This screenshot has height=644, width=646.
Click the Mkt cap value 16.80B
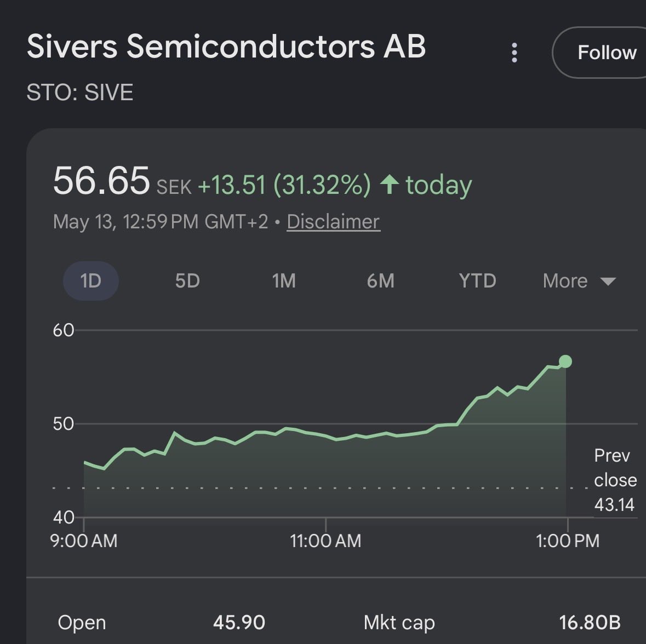(590, 622)
